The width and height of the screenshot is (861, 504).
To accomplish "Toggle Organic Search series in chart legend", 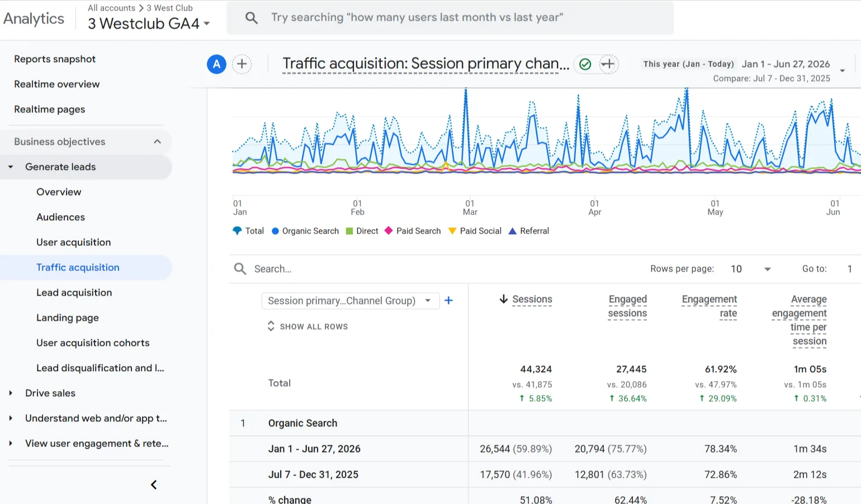I will click(305, 231).
